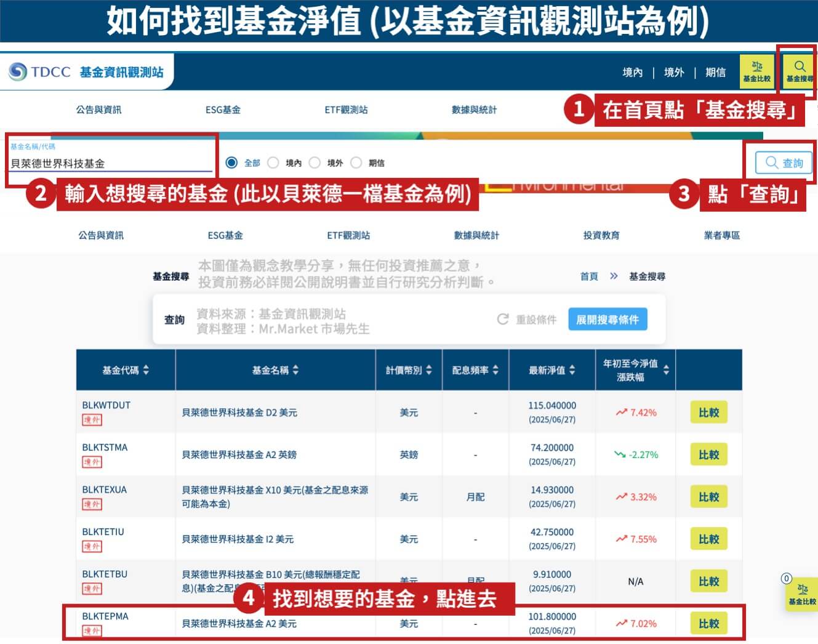
Task: Open the 數據與統計 menu in the top nav
Action: [x=474, y=110]
